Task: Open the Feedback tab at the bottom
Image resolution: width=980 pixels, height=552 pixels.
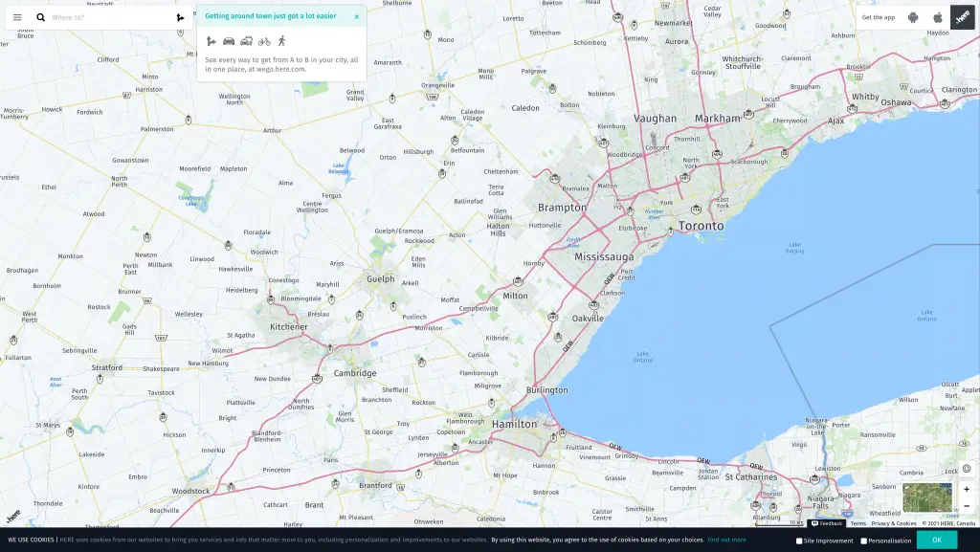Action: pos(825,523)
